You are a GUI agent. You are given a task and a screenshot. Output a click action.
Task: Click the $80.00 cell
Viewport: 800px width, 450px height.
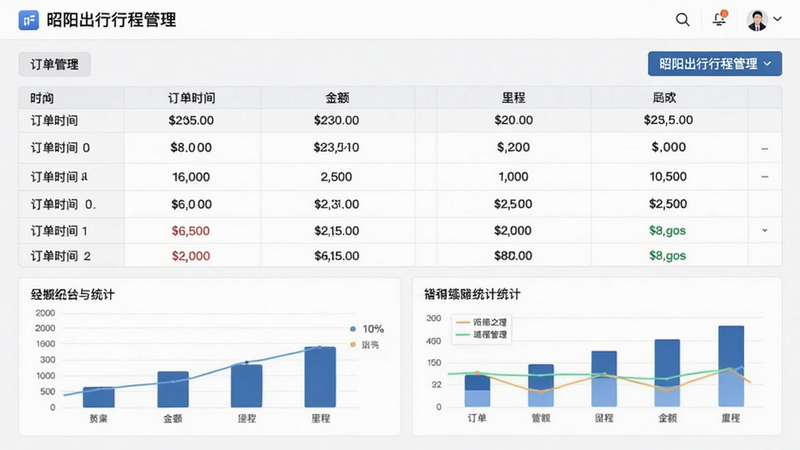tap(513, 256)
